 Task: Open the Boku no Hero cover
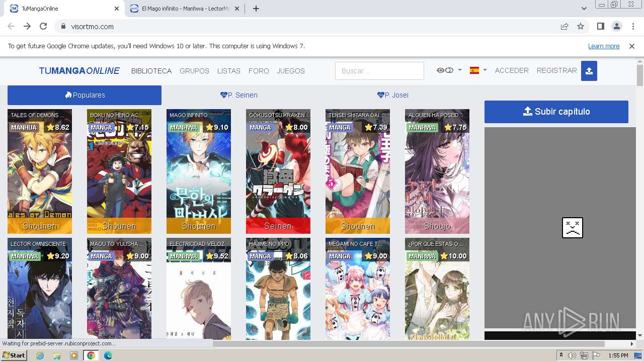(x=119, y=171)
